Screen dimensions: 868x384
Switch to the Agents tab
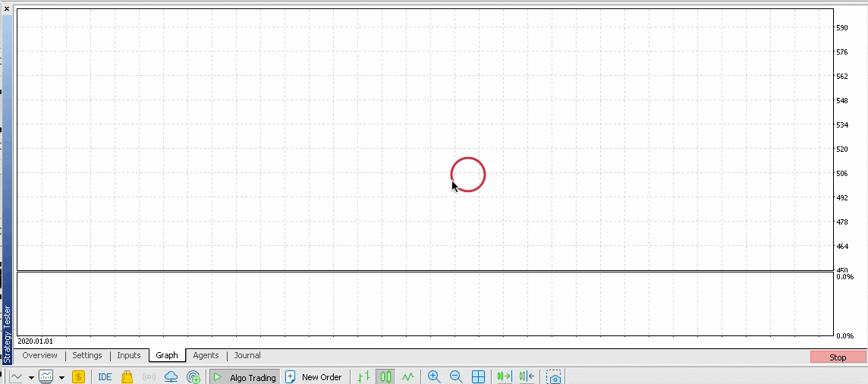206,355
